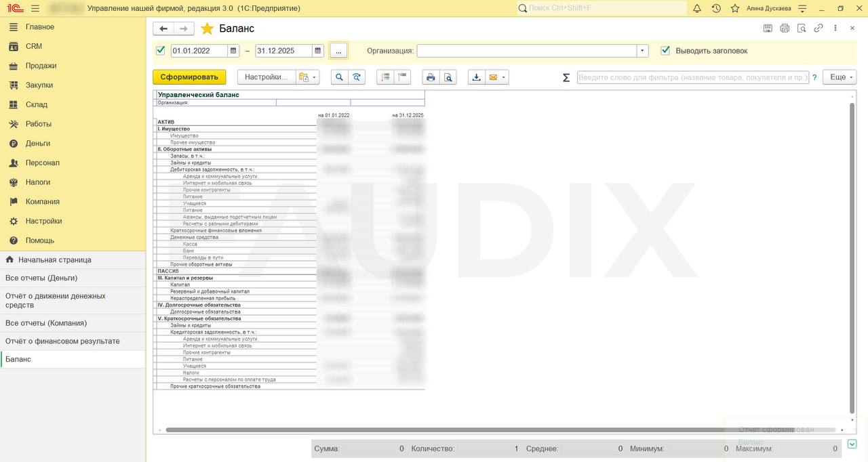This screenshot has height=462, width=868.
Task: Open the three-dot more actions menu
Action: (835, 28)
